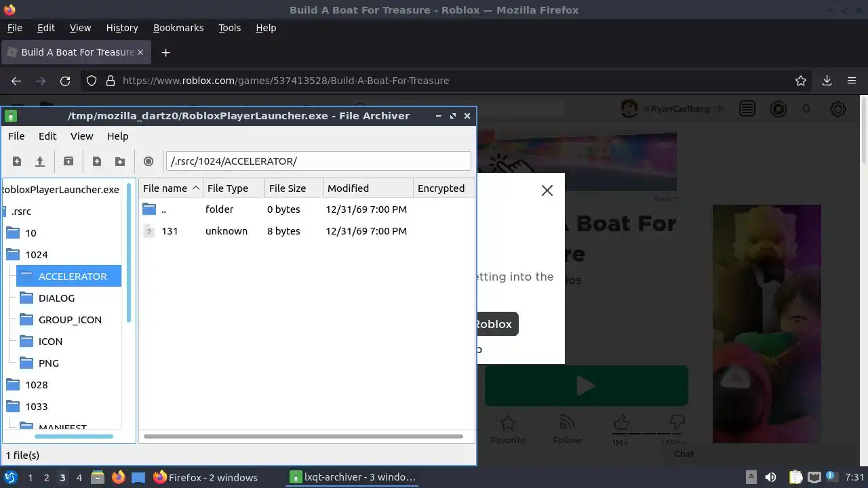Switch to Firefox taskbar entry

(205, 477)
